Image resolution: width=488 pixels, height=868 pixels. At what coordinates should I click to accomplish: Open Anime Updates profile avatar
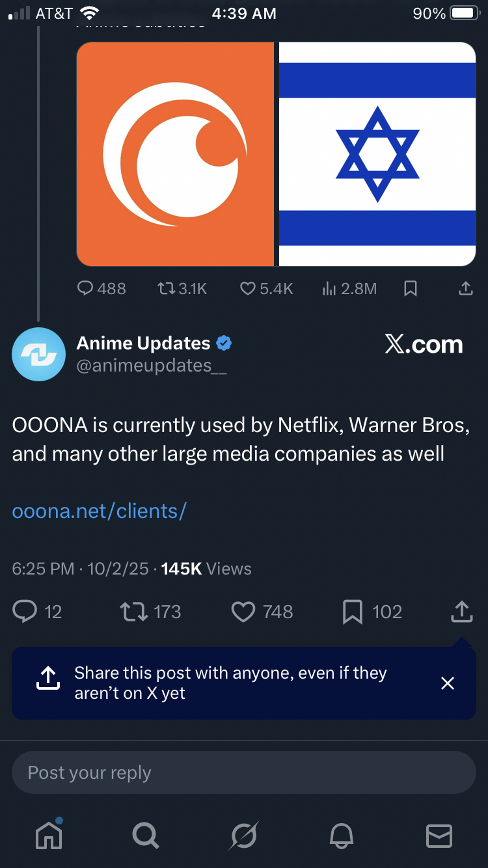click(x=38, y=354)
